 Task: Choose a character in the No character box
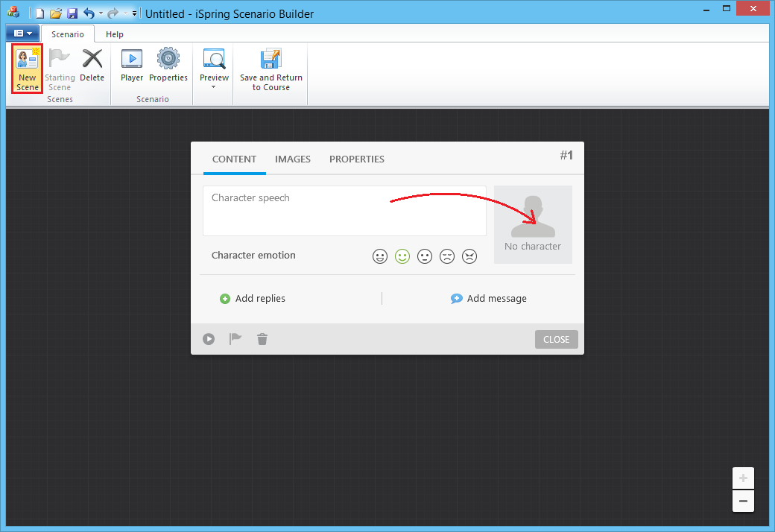tap(533, 224)
